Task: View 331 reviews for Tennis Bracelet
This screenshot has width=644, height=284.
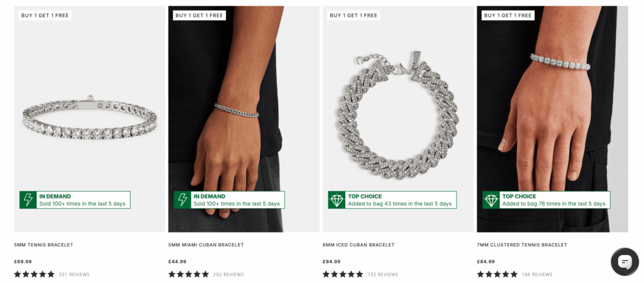Action: click(74, 275)
